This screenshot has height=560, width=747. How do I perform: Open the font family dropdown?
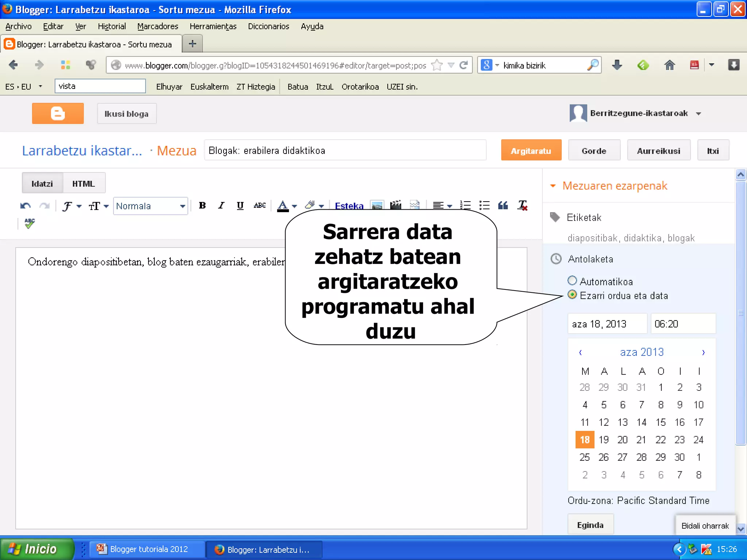71,206
